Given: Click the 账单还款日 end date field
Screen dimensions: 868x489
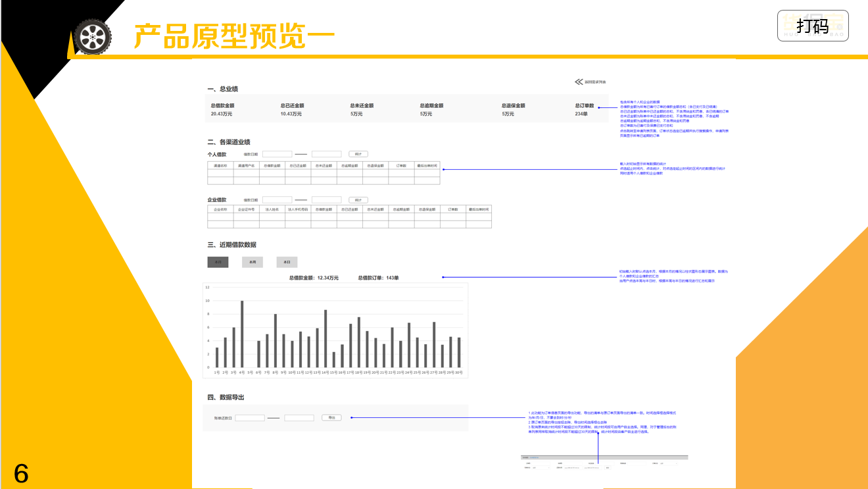Looking at the screenshot, I should click(x=299, y=418).
